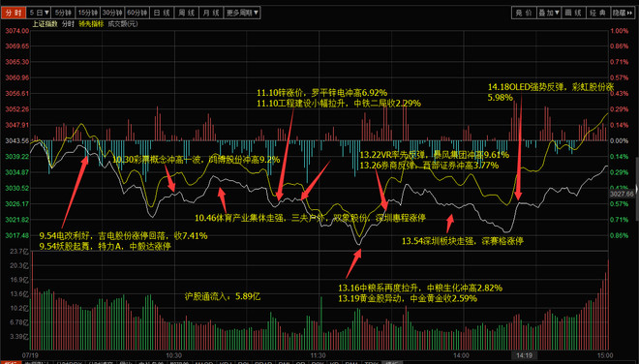639x364 pixels.
Task: Switch chart to 60分钟 period
Action: tap(137, 13)
